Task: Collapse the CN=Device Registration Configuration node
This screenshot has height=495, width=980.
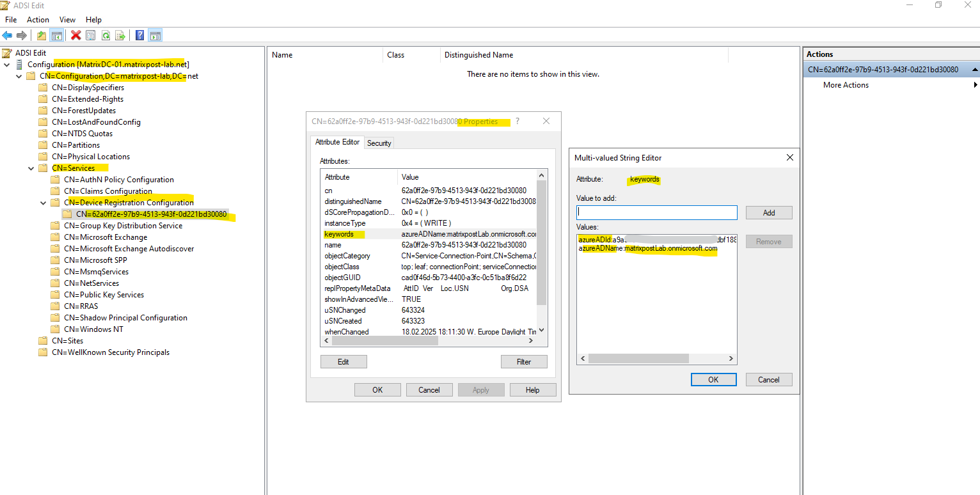Action: 43,203
